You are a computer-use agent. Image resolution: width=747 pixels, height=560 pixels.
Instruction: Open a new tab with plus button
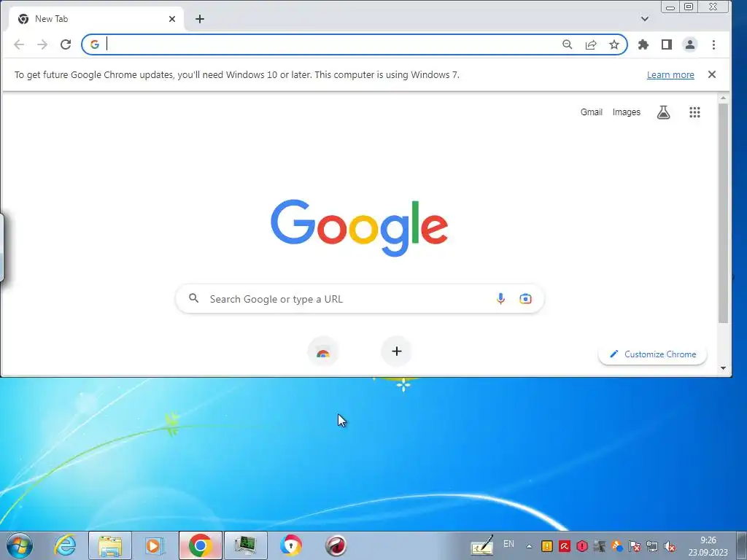point(200,19)
